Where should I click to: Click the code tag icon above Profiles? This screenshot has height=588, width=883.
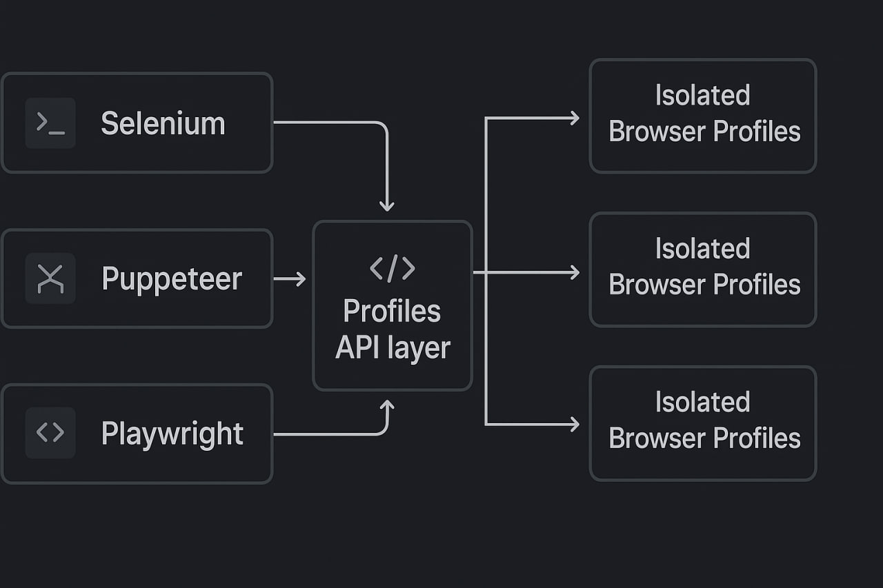[393, 268]
